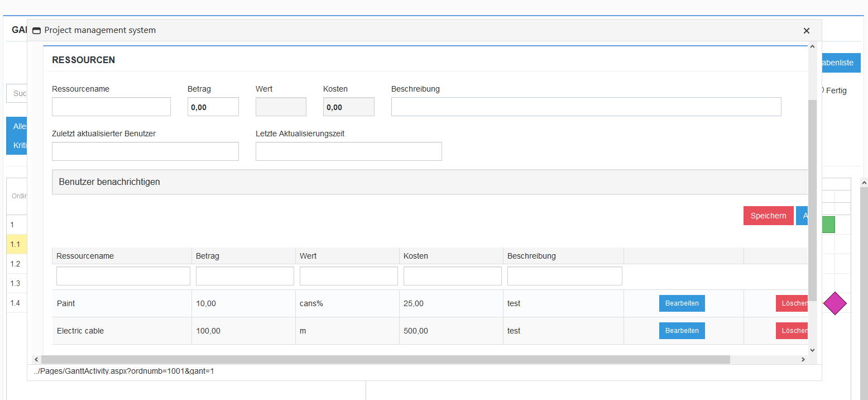This screenshot has height=400, width=868.
Task: Click the Betrag filter box in the table
Action: click(245, 276)
